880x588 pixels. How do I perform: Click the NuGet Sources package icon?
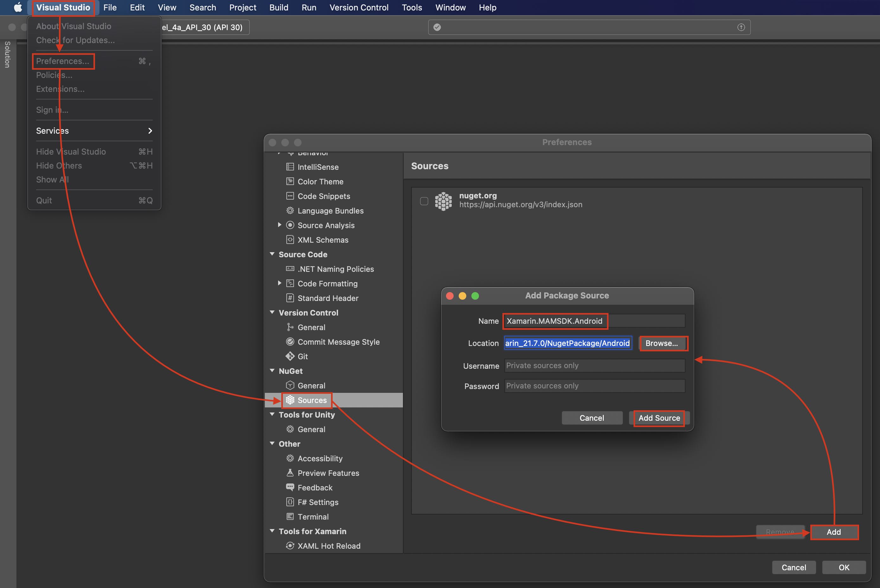(x=290, y=400)
